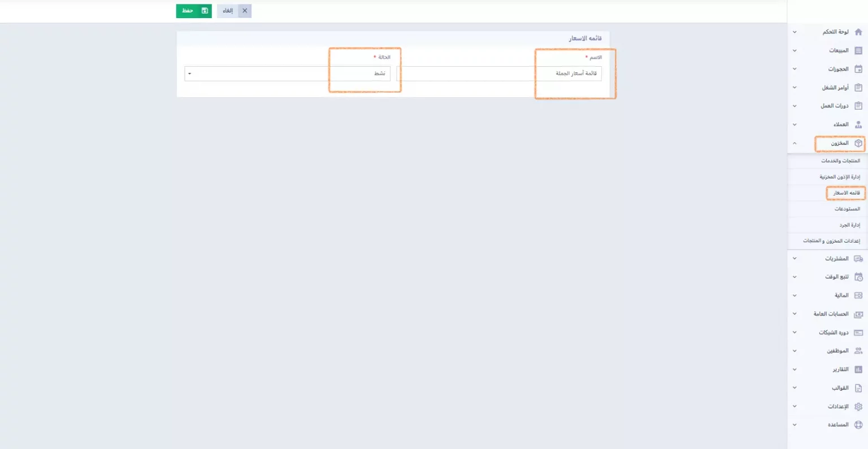This screenshot has height=449, width=868.
Task: Expand the Finance (المالية) menu chevron
Action: 795,296
